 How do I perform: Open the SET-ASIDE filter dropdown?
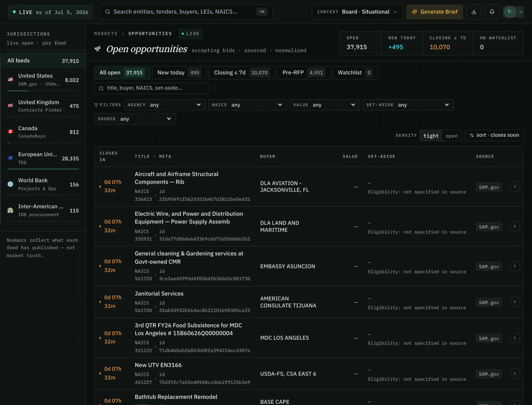click(x=408, y=105)
